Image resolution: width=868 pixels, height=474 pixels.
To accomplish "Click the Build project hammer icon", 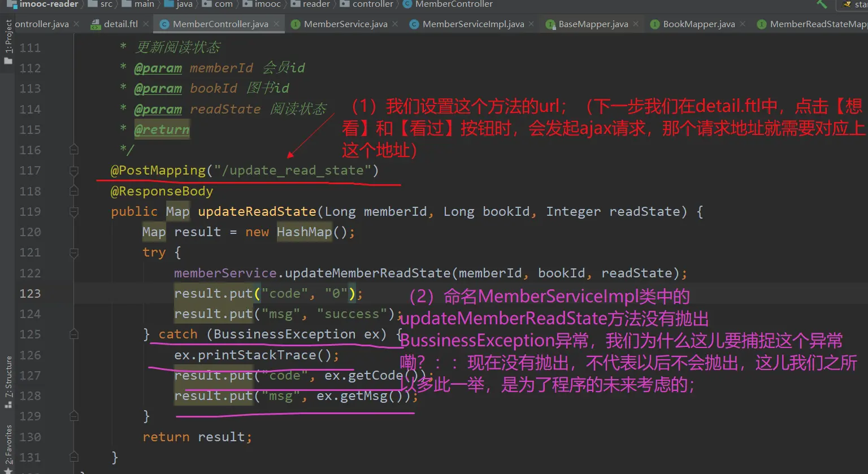I will point(822,4).
